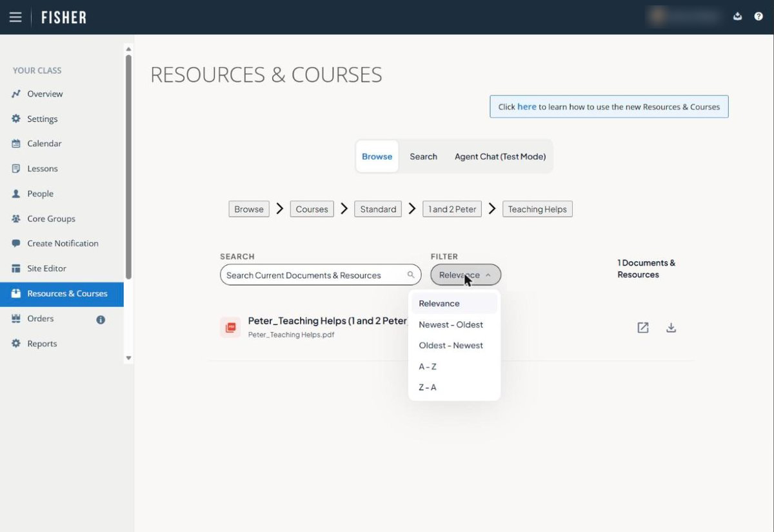Screen dimensions: 774x532
Task: Go to 1 and 2 Peter breadcrumb
Action: click(452, 209)
